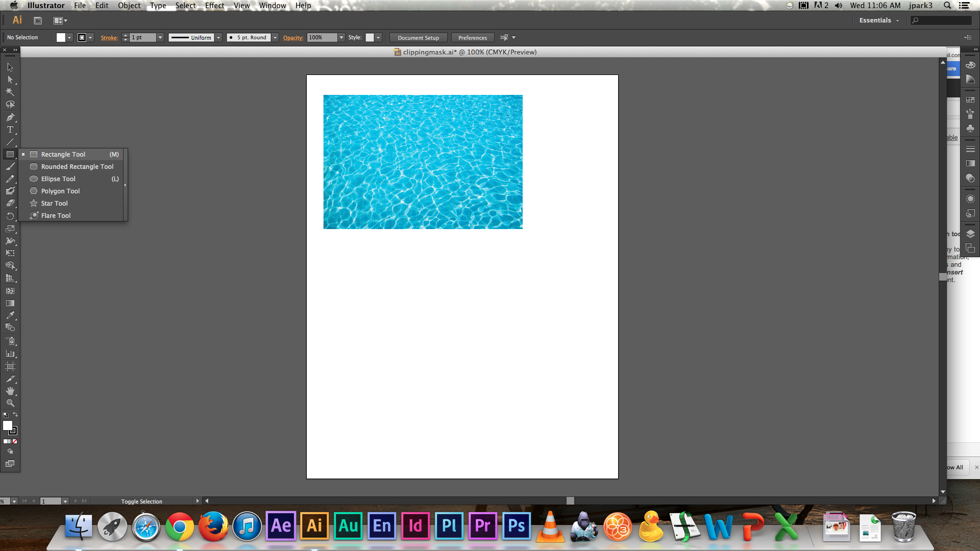Open the fill color dropdown arrow
Image resolution: width=980 pixels, height=551 pixels.
pos(69,38)
